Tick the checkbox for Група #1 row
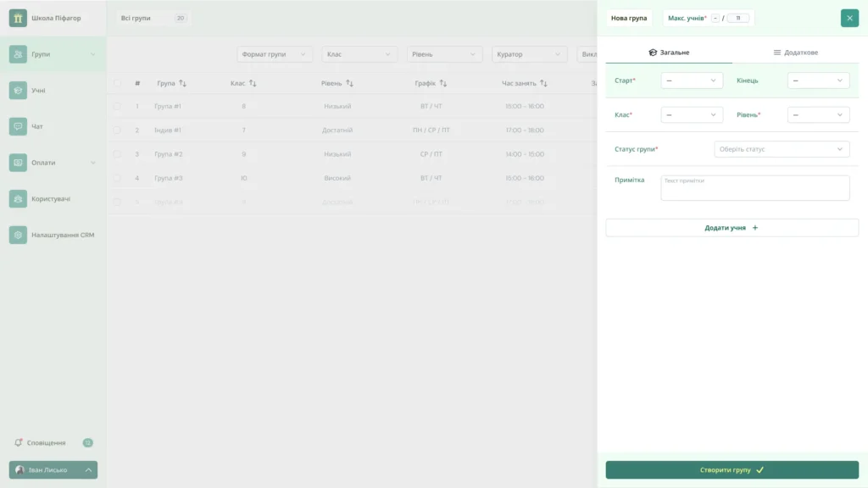Viewport: 868px width, 488px height. [x=117, y=106]
